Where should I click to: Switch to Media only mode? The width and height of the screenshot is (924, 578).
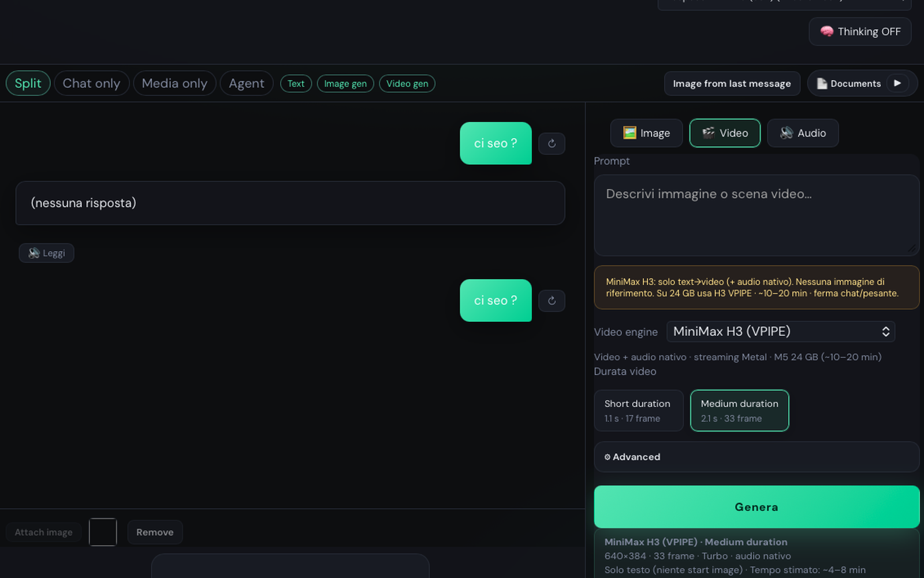pyautogui.click(x=174, y=83)
